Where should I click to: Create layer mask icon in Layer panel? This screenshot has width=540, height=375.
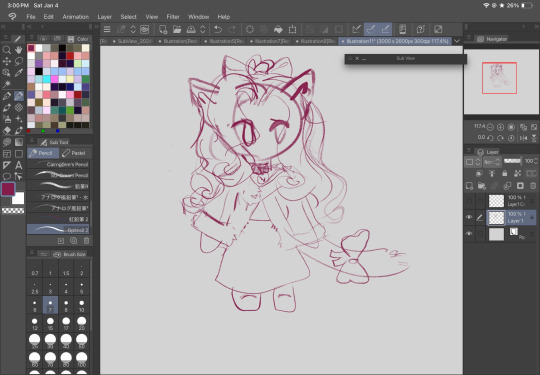pyautogui.click(x=520, y=186)
